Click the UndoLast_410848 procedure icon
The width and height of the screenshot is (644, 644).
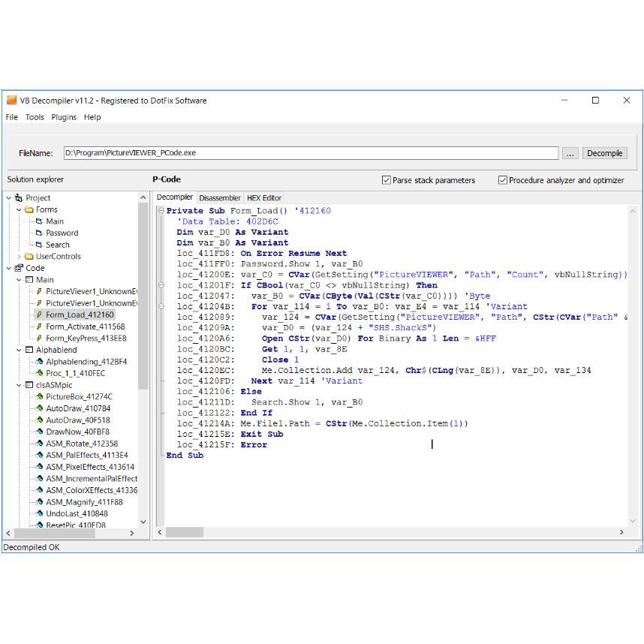tap(40, 513)
